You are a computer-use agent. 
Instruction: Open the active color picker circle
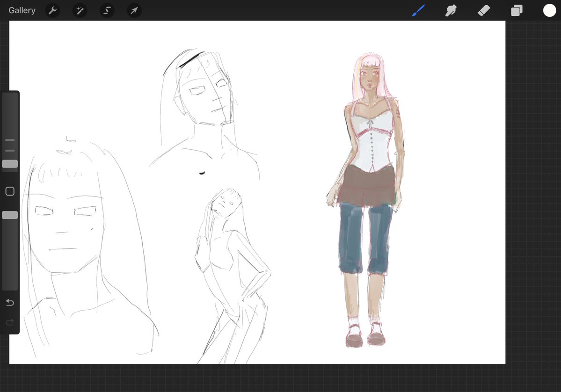click(550, 10)
